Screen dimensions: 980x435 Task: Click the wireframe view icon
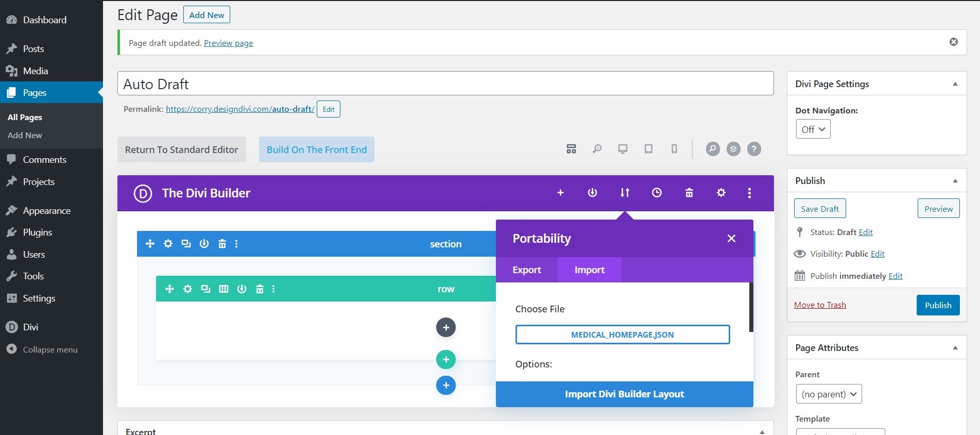tap(571, 149)
